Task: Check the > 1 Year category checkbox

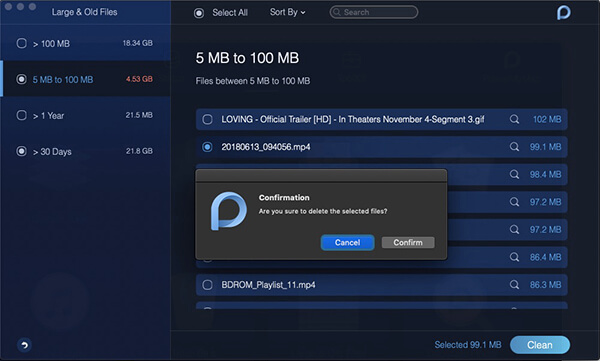Action: point(21,115)
